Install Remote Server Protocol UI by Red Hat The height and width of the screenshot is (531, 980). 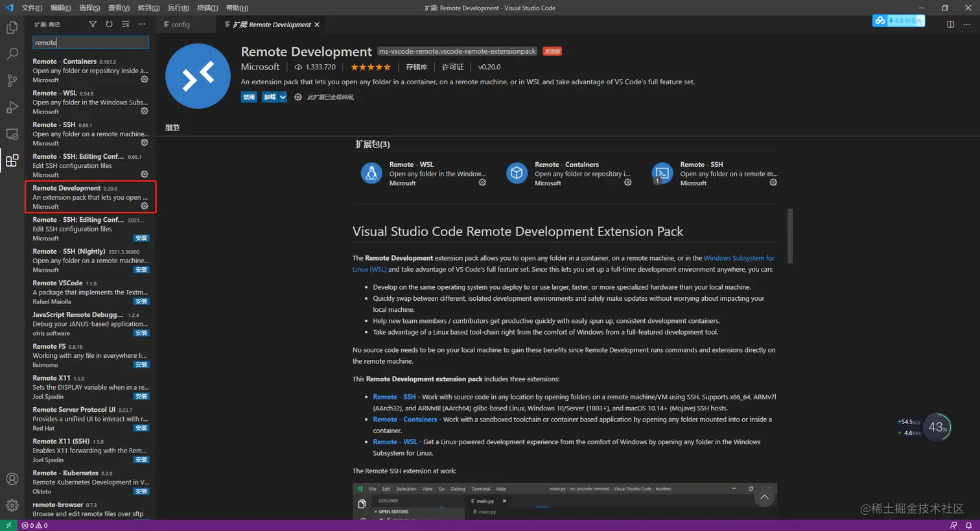coord(141,429)
